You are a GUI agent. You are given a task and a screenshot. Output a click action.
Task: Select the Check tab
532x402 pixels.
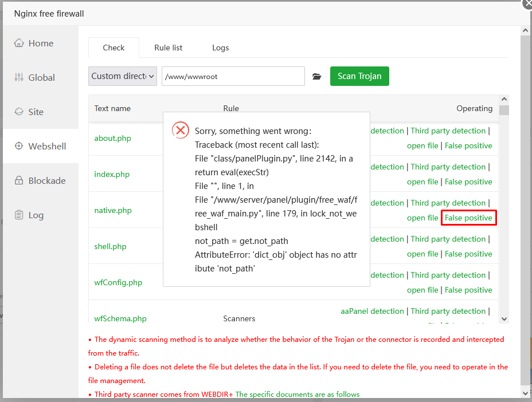coord(114,48)
